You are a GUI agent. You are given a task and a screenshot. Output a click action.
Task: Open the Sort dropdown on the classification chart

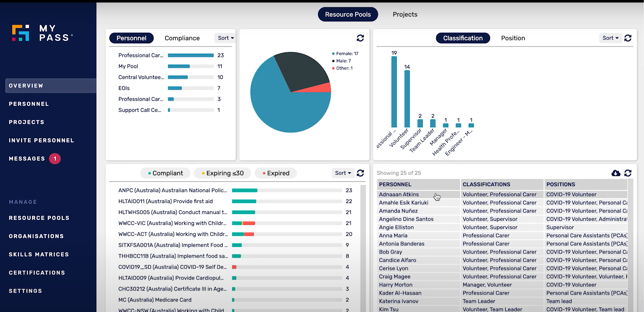click(610, 38)
